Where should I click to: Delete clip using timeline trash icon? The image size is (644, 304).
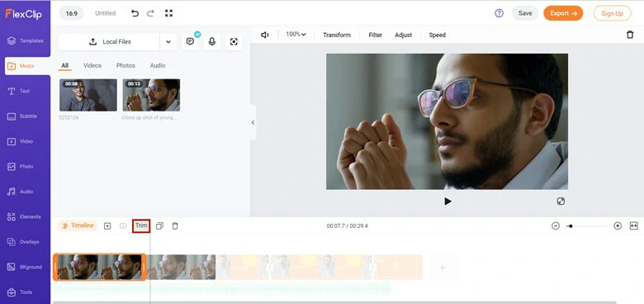(x=175, y=226)
